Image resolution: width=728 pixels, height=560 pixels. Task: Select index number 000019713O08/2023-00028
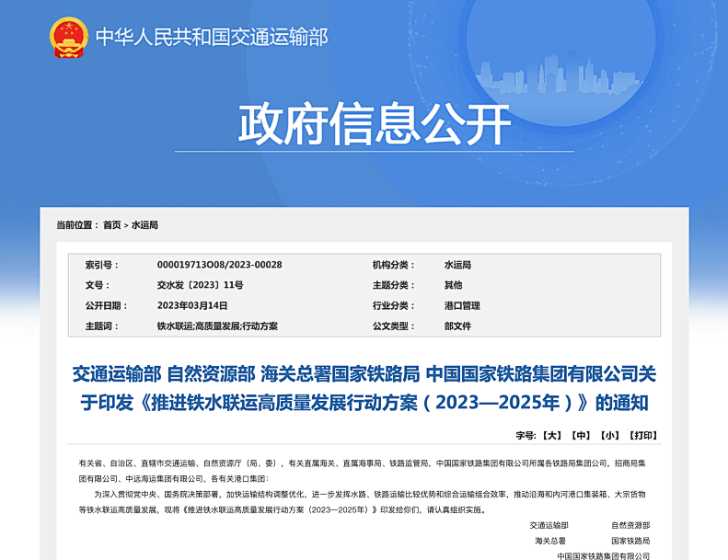click(220, 265)
